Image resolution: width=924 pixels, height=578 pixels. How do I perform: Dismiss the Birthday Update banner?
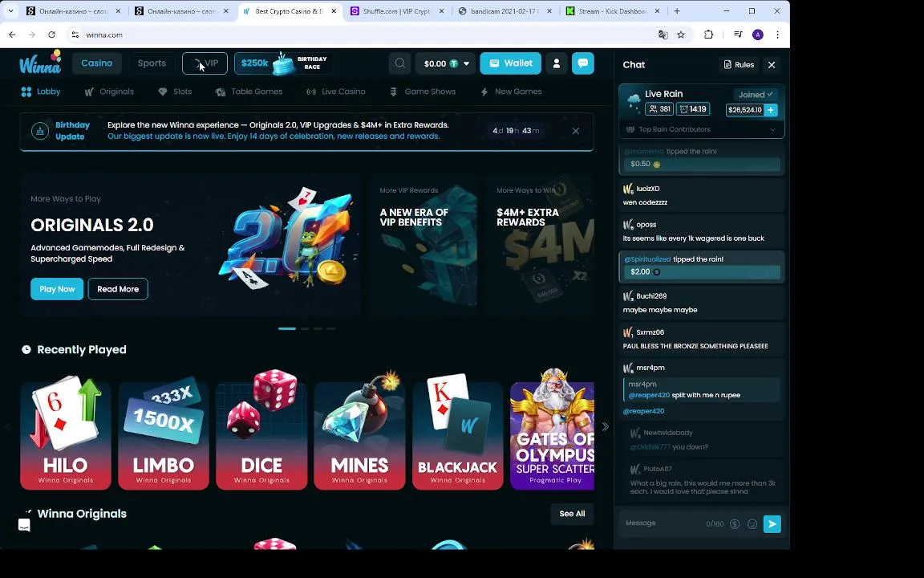[576, 131]
